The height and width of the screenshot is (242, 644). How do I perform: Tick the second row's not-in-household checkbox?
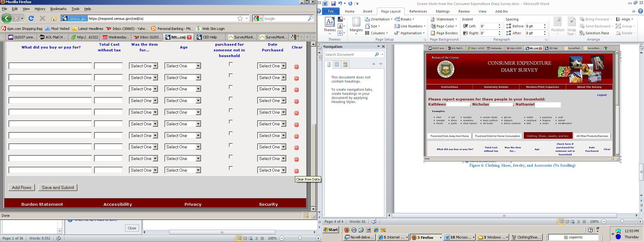(x=231, y=76)
